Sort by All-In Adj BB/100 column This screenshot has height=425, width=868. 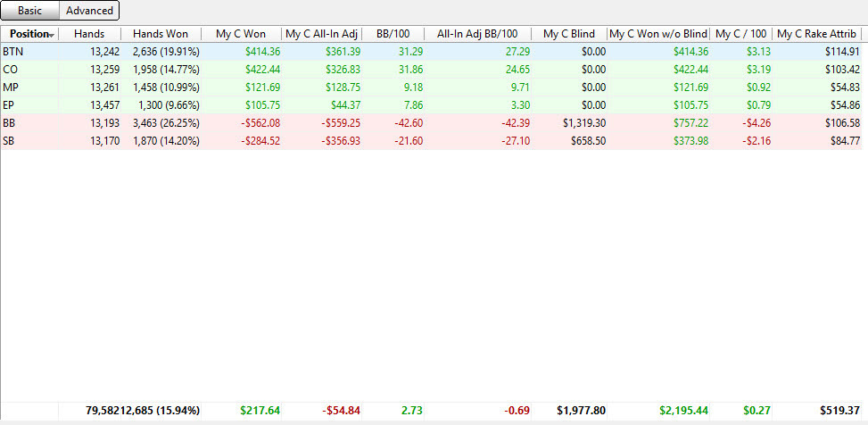(477, 34)
